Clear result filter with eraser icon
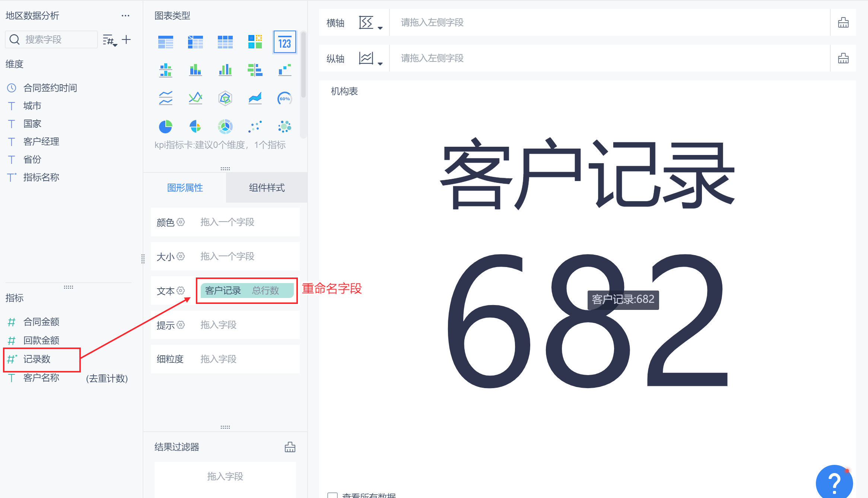The height and width of the screenshot is (498, 868). [290, 447]
